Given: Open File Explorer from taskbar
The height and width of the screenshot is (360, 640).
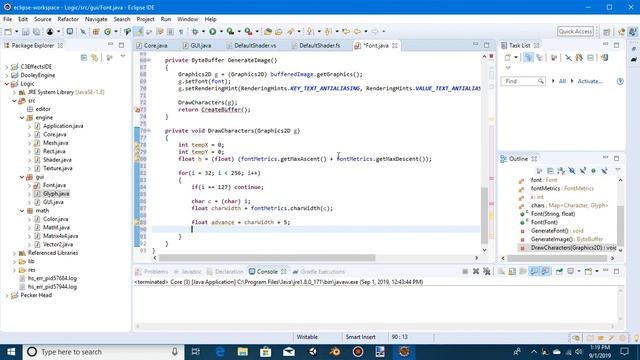Looking at the screenshot, I should tap(242, 352).
